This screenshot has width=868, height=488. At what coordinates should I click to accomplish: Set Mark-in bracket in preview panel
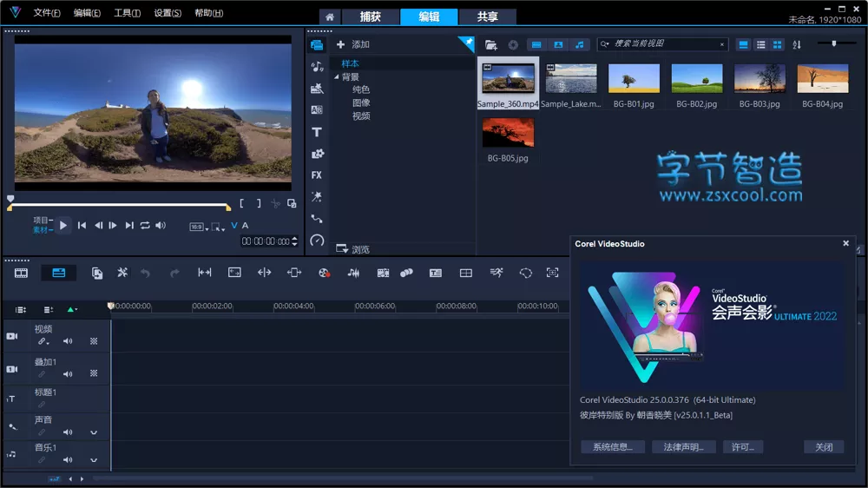click(242, 203)
